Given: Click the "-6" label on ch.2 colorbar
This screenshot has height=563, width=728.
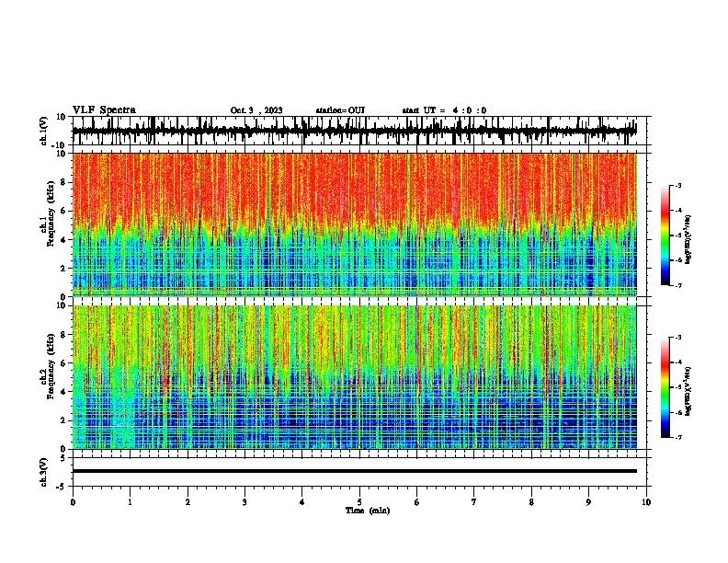Looking at the screenshot, I should [x=678, y=412].
